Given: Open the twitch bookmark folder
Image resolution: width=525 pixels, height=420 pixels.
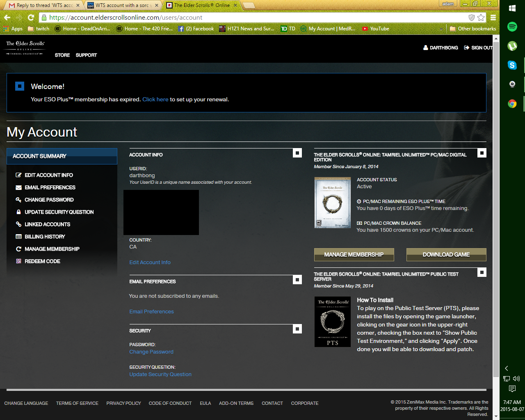Looking at the screenshot, I should point(39,29).
